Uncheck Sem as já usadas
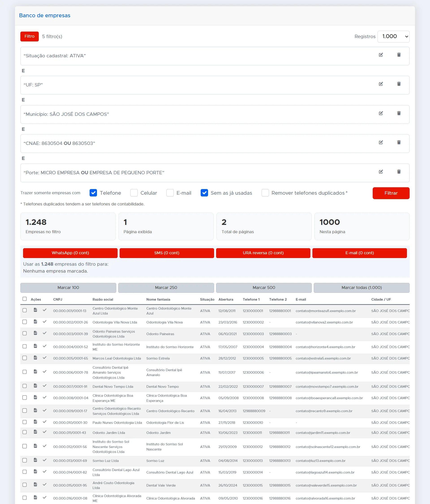 (204, 193)
